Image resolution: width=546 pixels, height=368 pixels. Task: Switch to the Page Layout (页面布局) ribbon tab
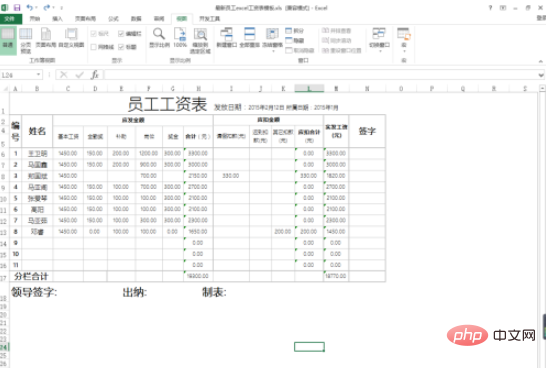[x=85, y=18]
